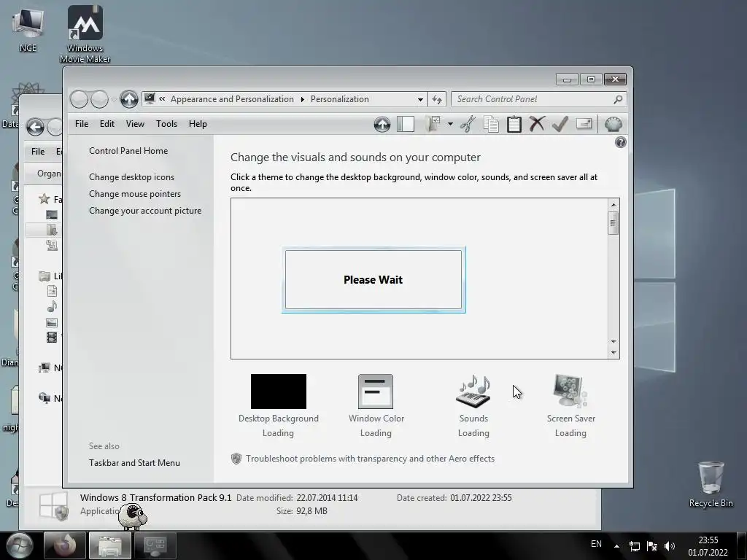Click Appearance and Personalization breadcrumb
The image size is (747, 560).
(232, 99)
